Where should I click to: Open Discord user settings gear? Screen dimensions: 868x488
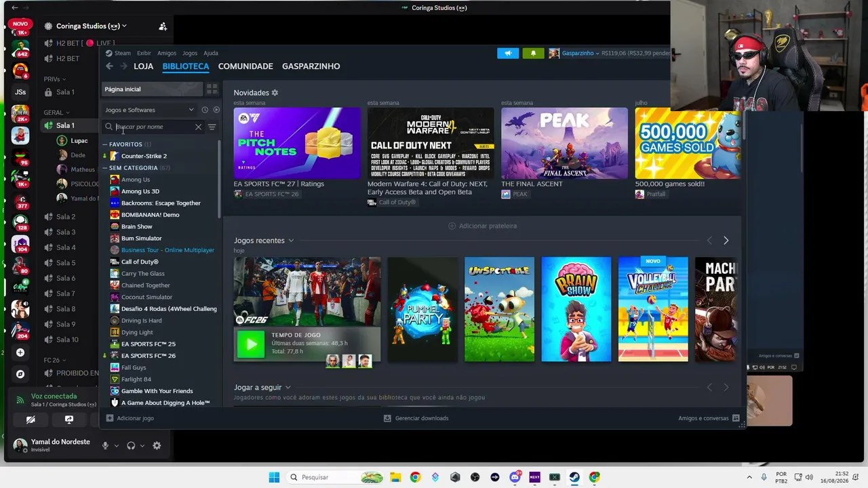[157, 445]
